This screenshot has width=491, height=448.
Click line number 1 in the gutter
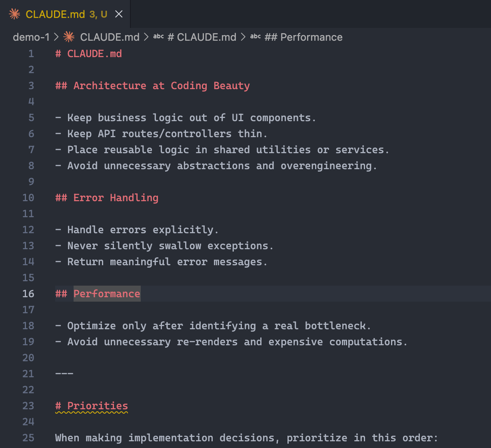coord(31,54)
